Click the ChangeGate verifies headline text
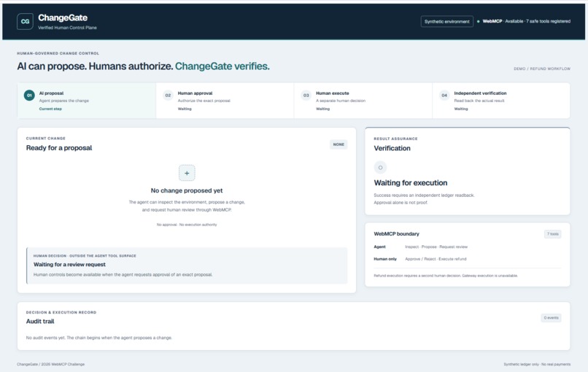588x372 pixels. click(223, 66)
